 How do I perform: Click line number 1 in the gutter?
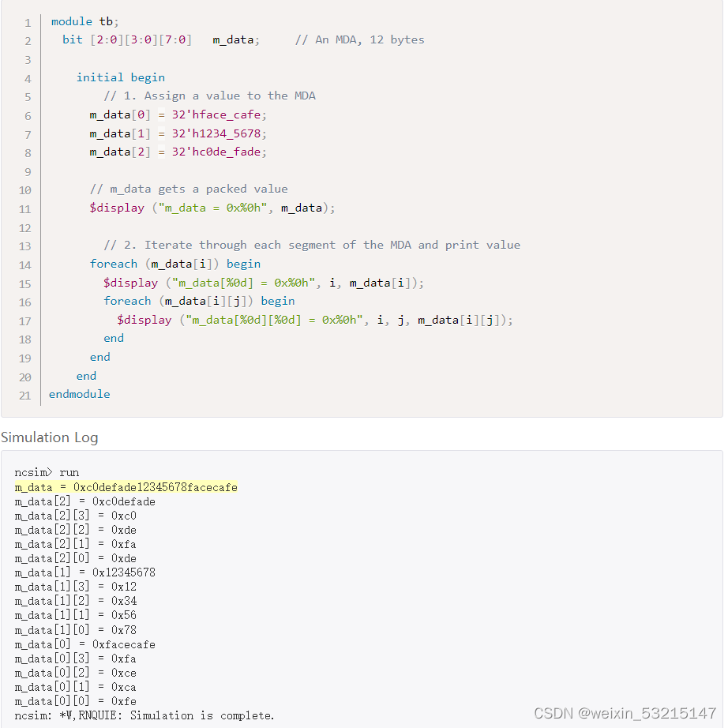click(27, 21)
